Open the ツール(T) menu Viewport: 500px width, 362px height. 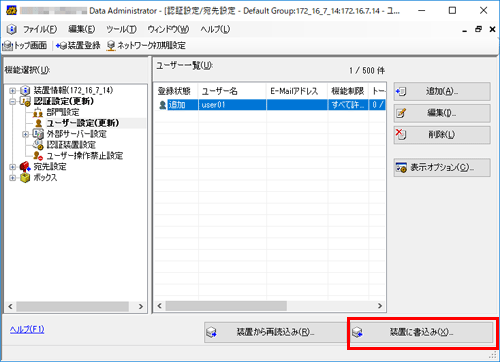(121, 29)
